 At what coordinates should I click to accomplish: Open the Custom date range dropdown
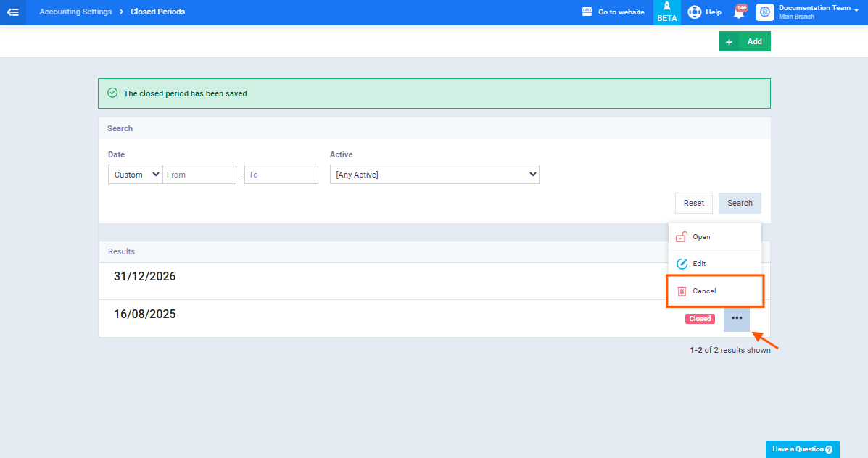click(x=135, y=174)
